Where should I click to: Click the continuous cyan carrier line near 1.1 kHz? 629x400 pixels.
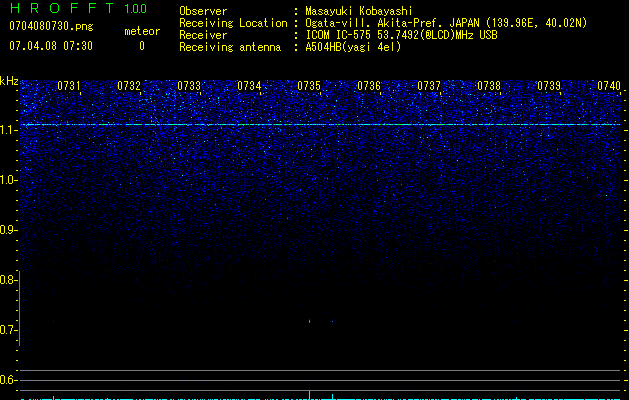pos(321,125)
